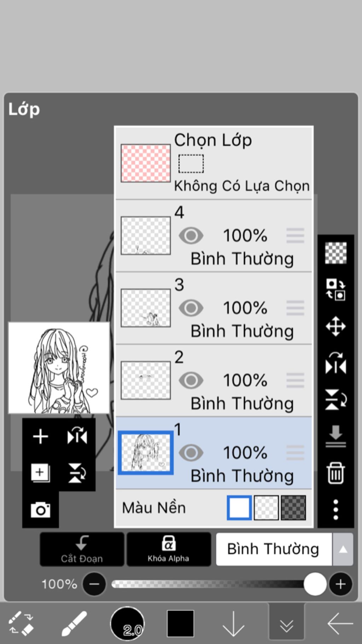
Task: Hide layer 4 with its eye icon
Action: (191, 236)
